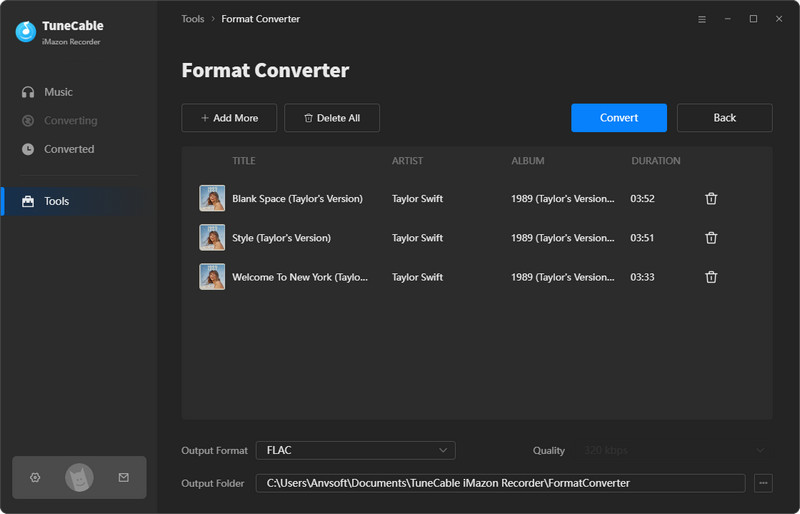Delete the Welcome To New York track
Image resolution: width=800 pixels, height=514 pixels.
tap(711, 277)
